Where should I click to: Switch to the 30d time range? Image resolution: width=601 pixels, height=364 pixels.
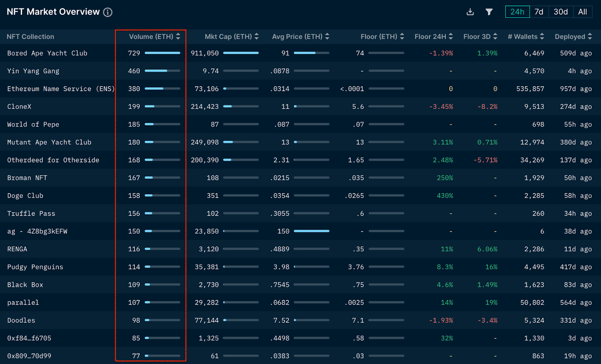pyautogui.click(x=561, y=12)
